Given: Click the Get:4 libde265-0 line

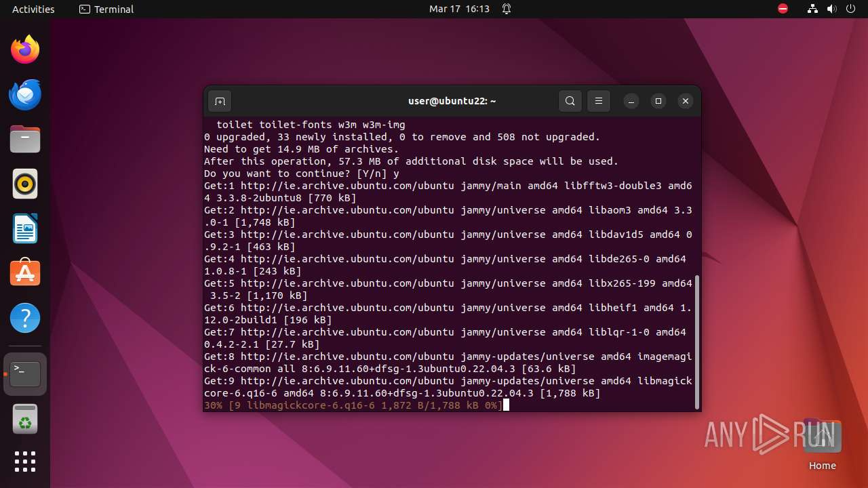Looking at the screenshot, I should pyautogui.click(x=445, y=265).
